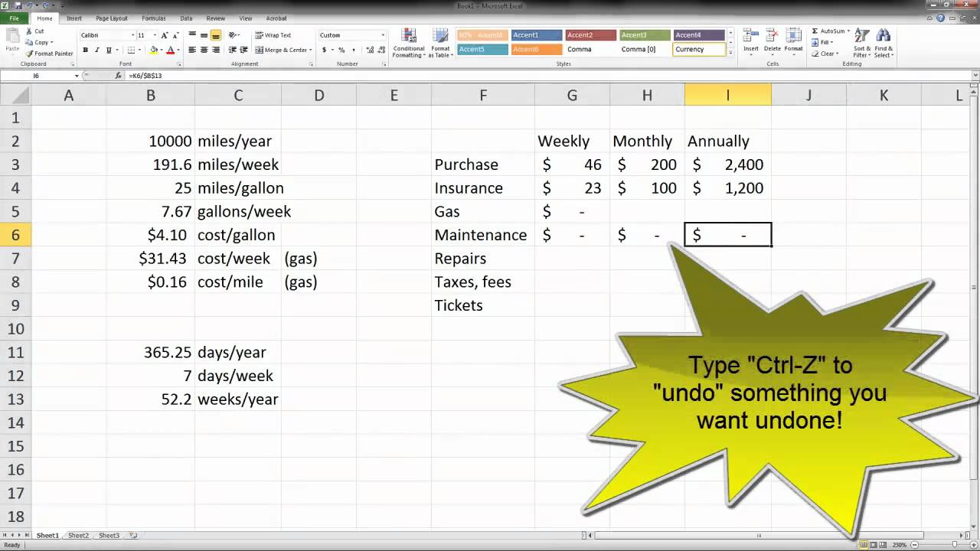This screenshot has height=551, width=980.
Task: Align text right
Action: pos(215,50)
